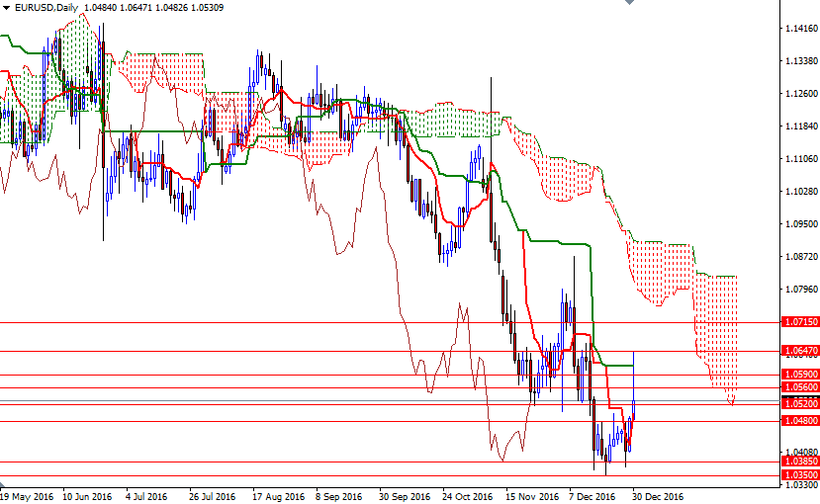Click the 24 Oct 2016 date label
Viewport: 820px width, 504px height.
click(x=467, y=496)
